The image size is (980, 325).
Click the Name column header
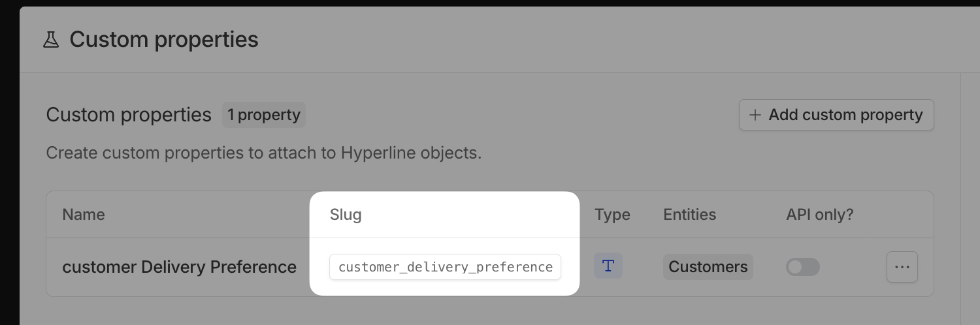(x=84, y=215)
